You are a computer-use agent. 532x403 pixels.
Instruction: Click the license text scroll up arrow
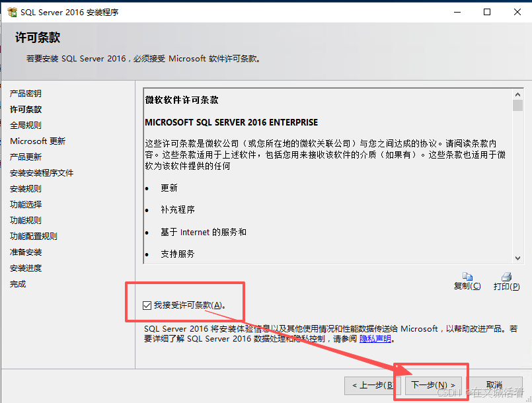click(517, 94)
